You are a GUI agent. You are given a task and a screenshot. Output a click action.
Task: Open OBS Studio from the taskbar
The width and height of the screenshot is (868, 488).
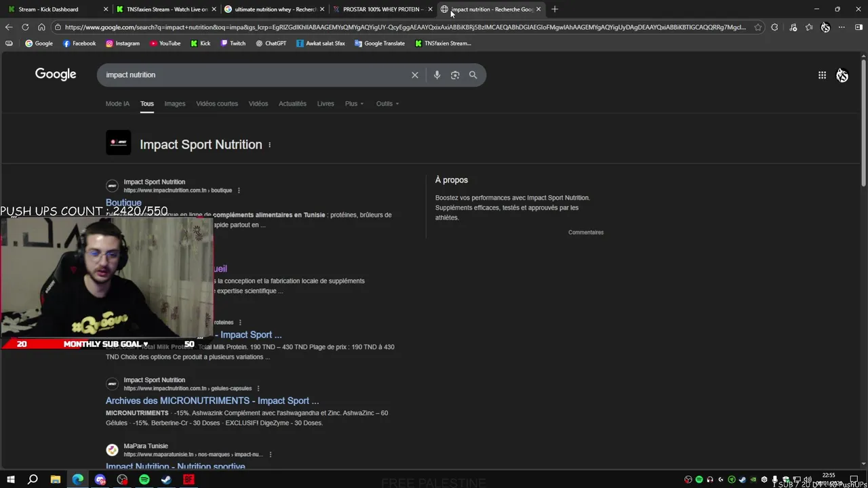[x=122, y=480]
